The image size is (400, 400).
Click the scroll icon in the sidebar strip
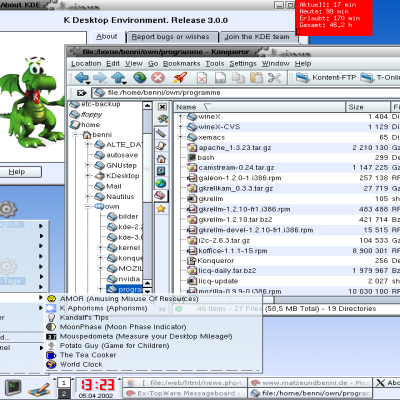pyautogui.click(x=161, y=146)
